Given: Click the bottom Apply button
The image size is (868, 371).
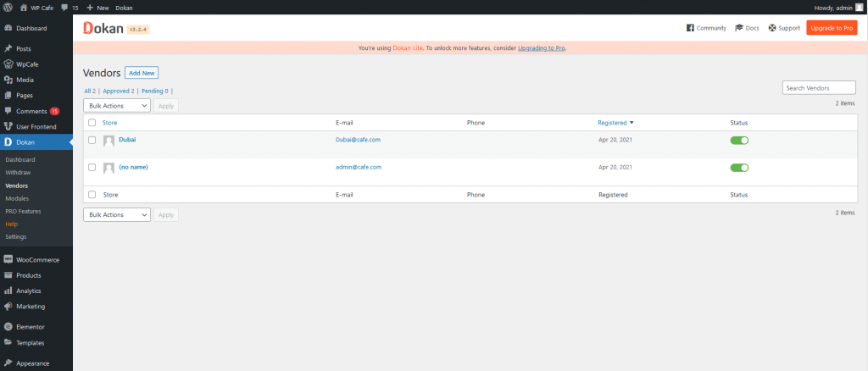Looking at the screenshot, I should point(166,214).
